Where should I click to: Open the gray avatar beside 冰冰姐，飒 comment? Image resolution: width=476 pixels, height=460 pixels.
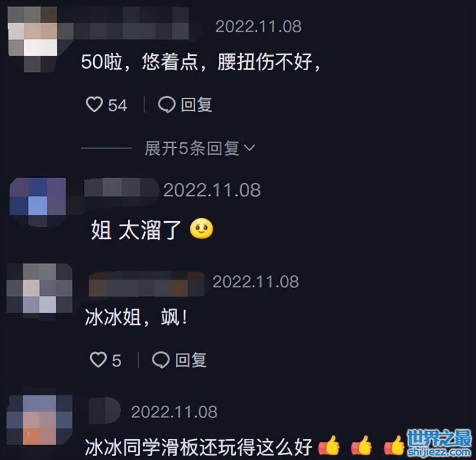point(39,289)
